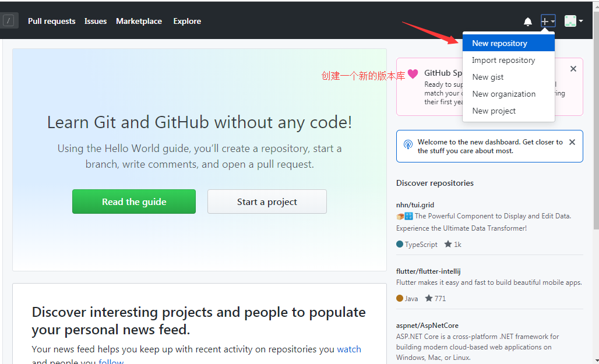Open the notifications bell

point(527,22)
